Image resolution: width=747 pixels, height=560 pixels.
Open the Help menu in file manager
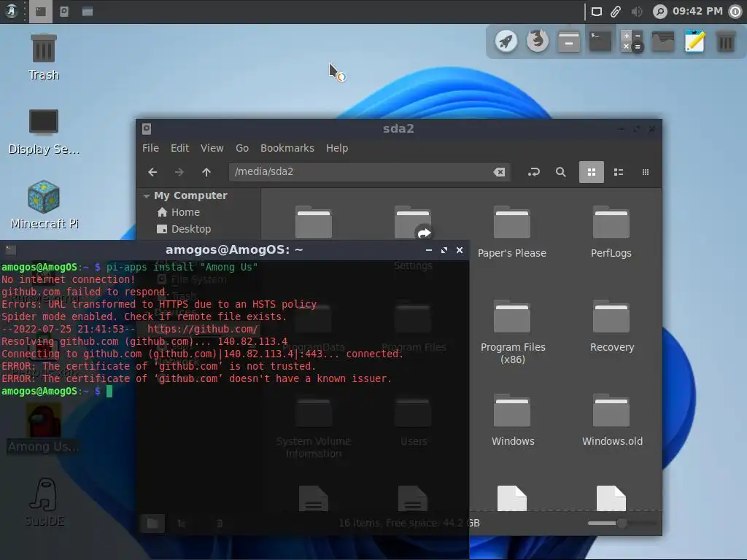[x=337, y=148]
